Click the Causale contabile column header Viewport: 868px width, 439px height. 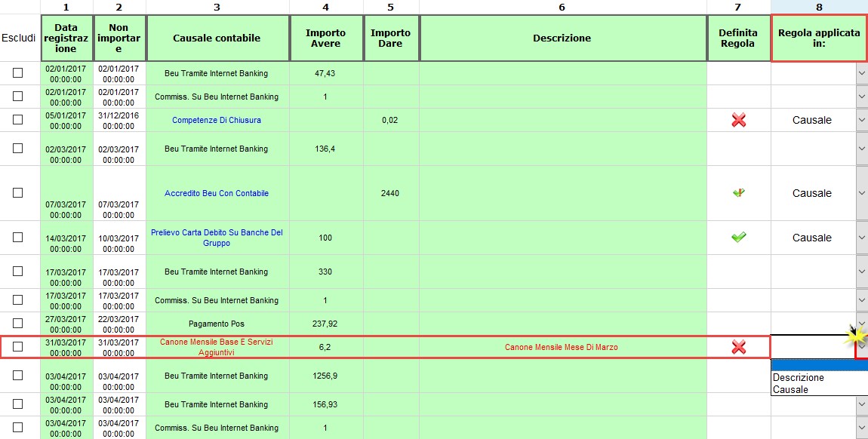coord(217,38)
